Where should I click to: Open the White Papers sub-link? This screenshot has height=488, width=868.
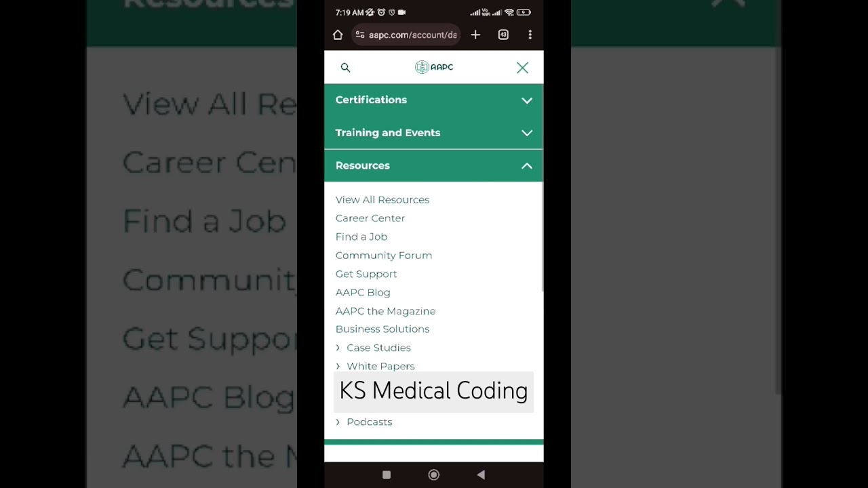point(380,366)
